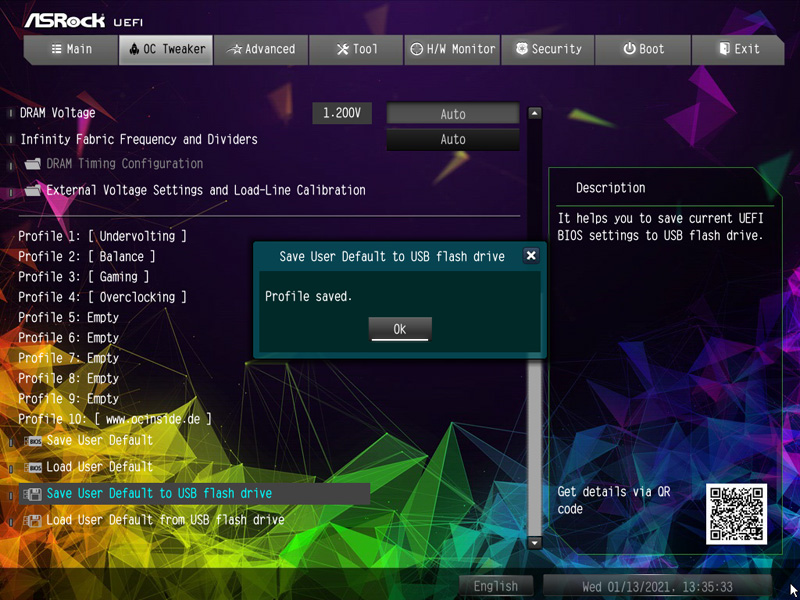Open Infinity Fabric Frequency Auto dropdown
The height and width of the screenshot is (600, 800).
453,139
